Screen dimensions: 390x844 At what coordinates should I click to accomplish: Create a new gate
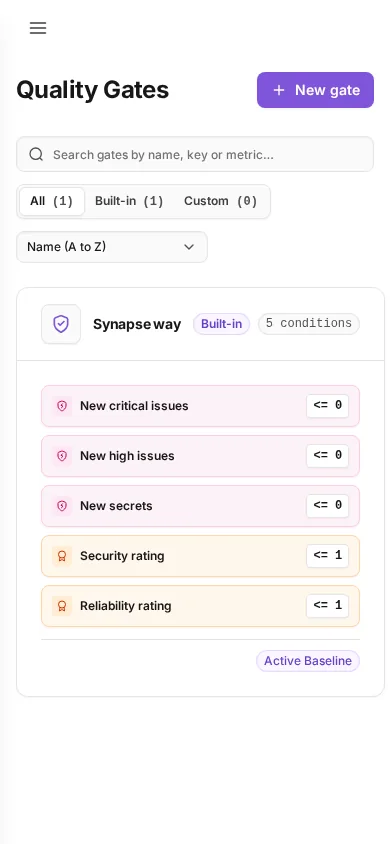(x=315, y=90)
